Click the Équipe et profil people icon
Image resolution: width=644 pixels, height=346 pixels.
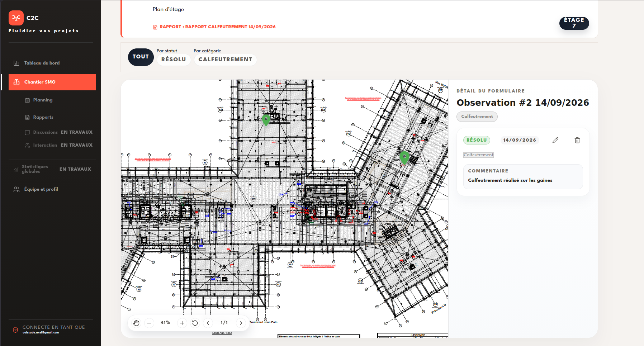pyautogui.click(x=16, y=189)
